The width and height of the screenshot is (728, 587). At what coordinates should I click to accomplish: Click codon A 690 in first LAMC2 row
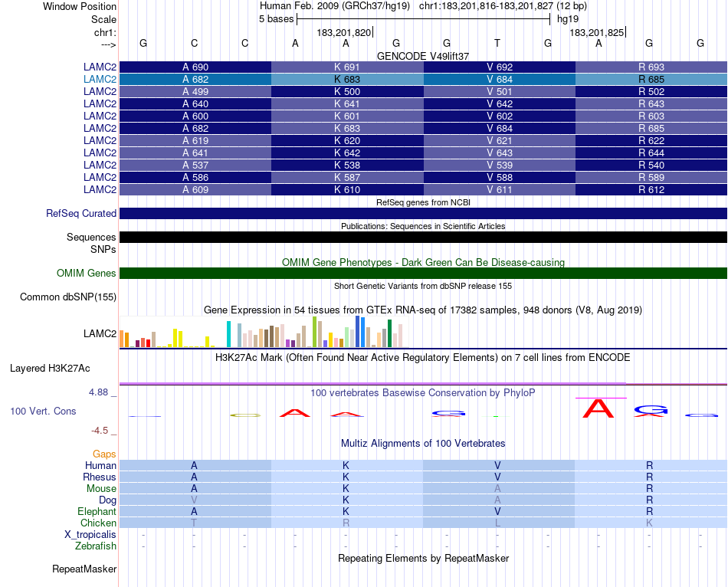(195, 67)
